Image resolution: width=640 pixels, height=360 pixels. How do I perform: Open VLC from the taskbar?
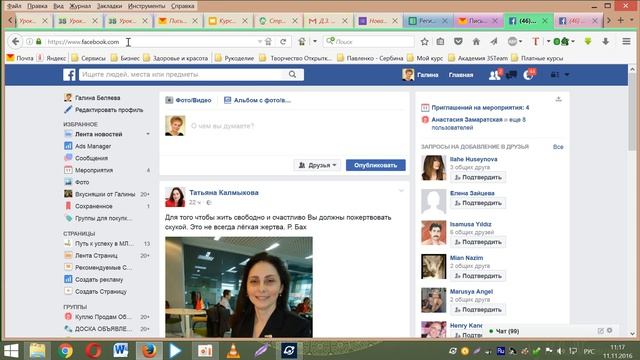(233, 351)
